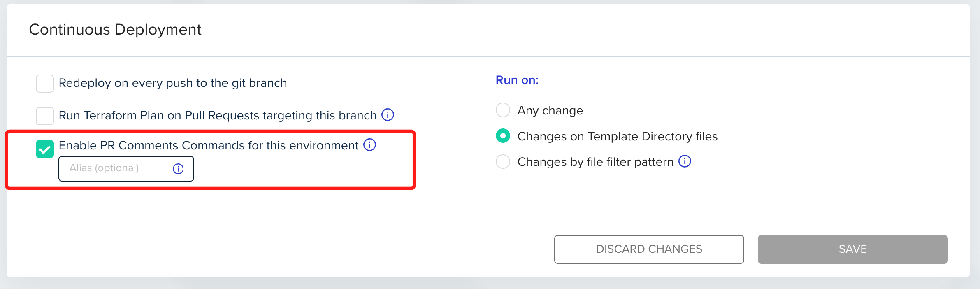Screen dimensions: 980x289
Task: Click the SAVE button
Action: 852,249
